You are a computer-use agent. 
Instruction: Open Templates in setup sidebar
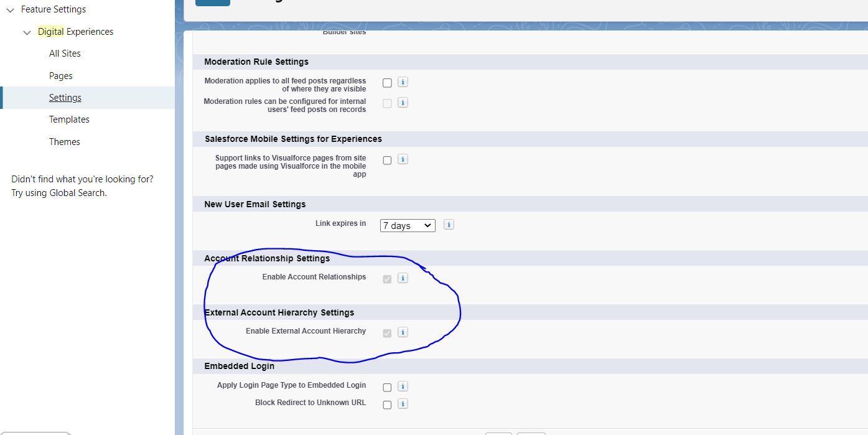(x=69, y=119)
